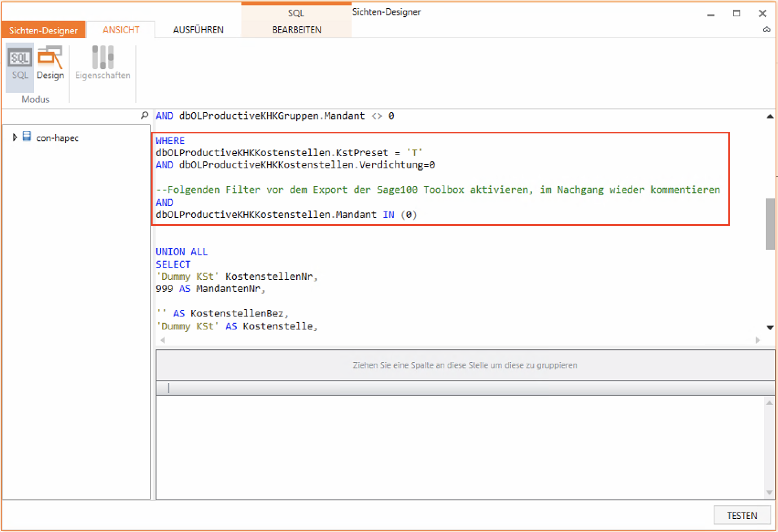Switch to SQL mode in ribbon
Viewport: 778px width, 532px height.
pos(20,63)
